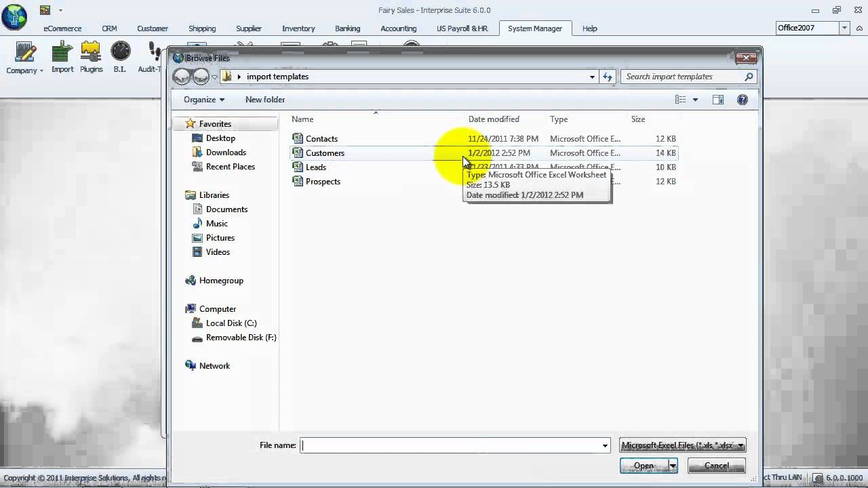Create a New folder
This screenshot has width=868, height=488.
point(265,100)
